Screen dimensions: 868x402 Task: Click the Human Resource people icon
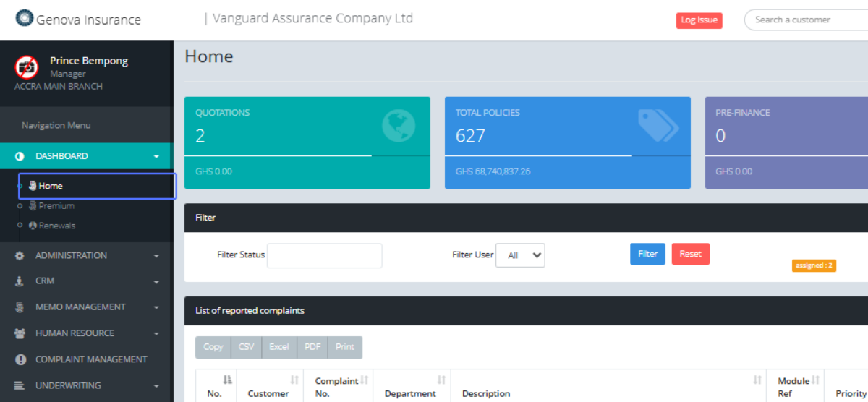tap(20, 333)
